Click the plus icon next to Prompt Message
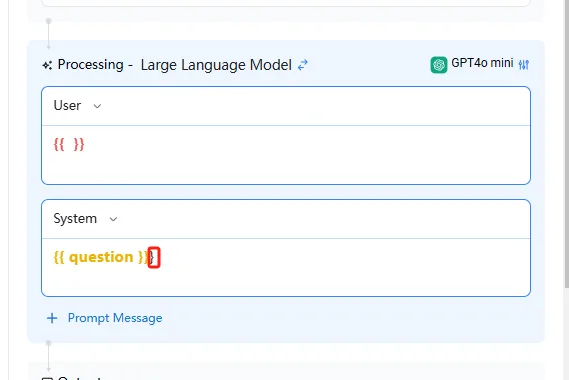The image size is (569, 380). click(52, 318)
